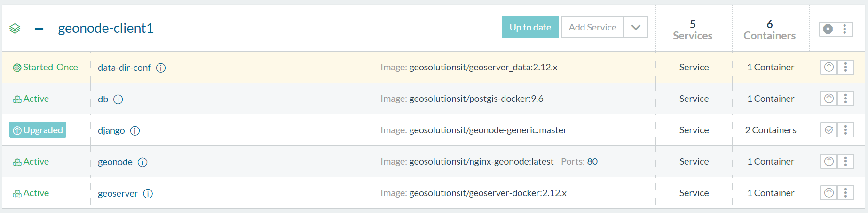Expand the Add Service dropdown arrow
The image size is (868, 213).
tap(636, 27)
